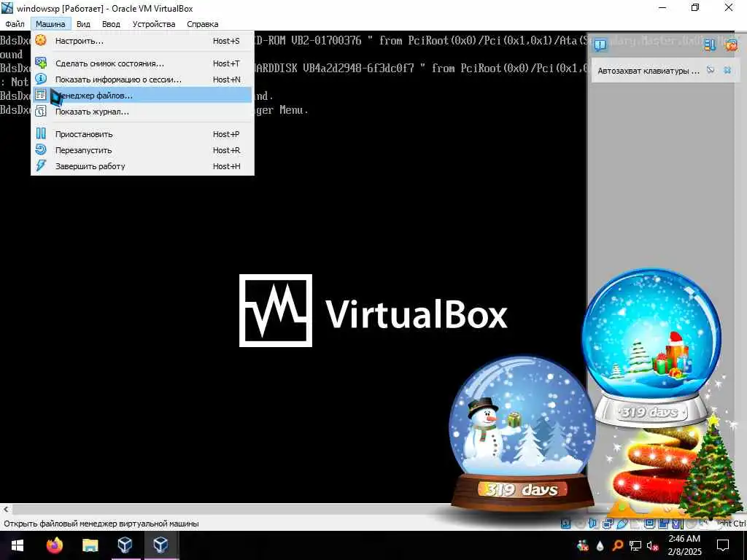Click the display monitor status bar icon

pyautogui.click(x=649, y=523)
